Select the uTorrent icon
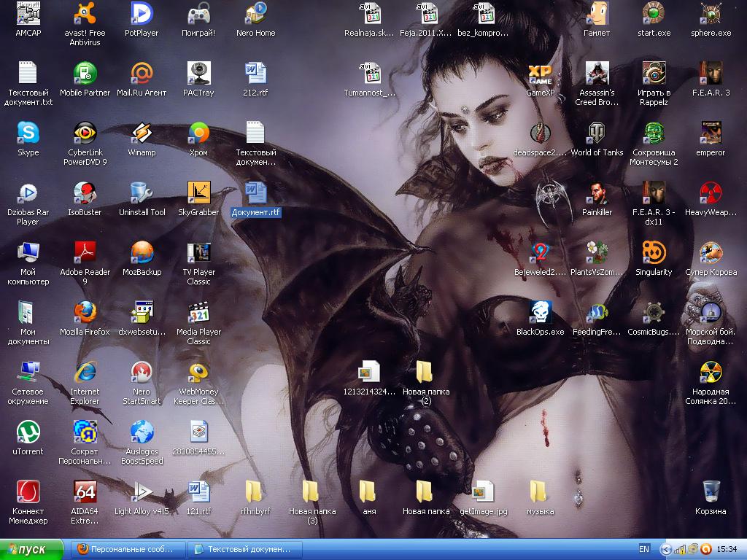The height and width of the screenshot is (560, 747). coord(28,432)
